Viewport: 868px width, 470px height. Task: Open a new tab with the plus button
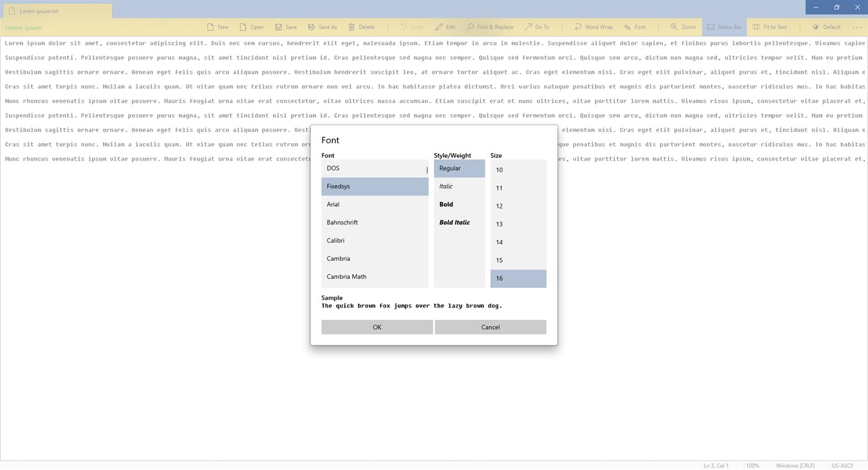point(118,11)
